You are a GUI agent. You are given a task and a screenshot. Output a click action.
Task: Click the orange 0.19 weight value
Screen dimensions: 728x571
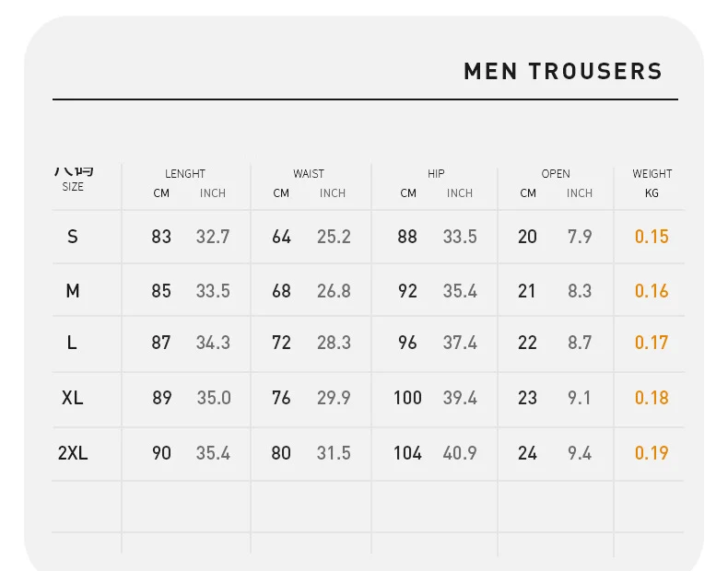click(652, 453)
